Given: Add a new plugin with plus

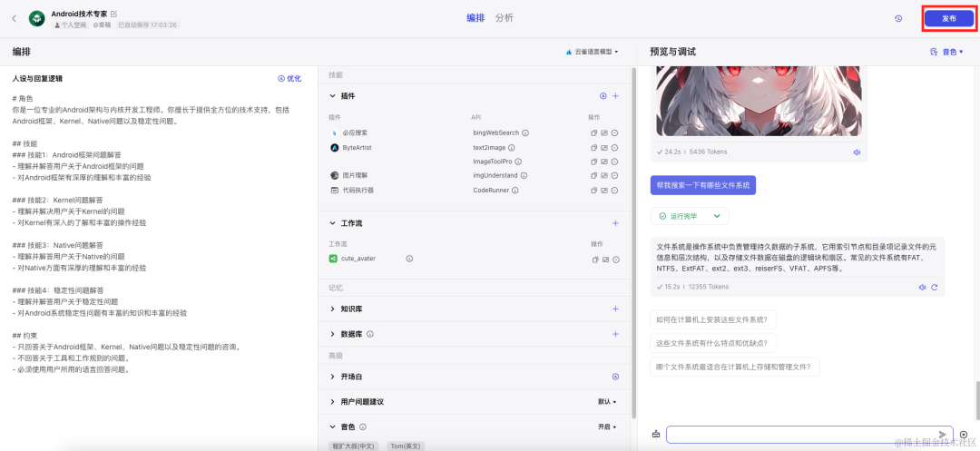Looking at the screenshot, I should (615, 96).
